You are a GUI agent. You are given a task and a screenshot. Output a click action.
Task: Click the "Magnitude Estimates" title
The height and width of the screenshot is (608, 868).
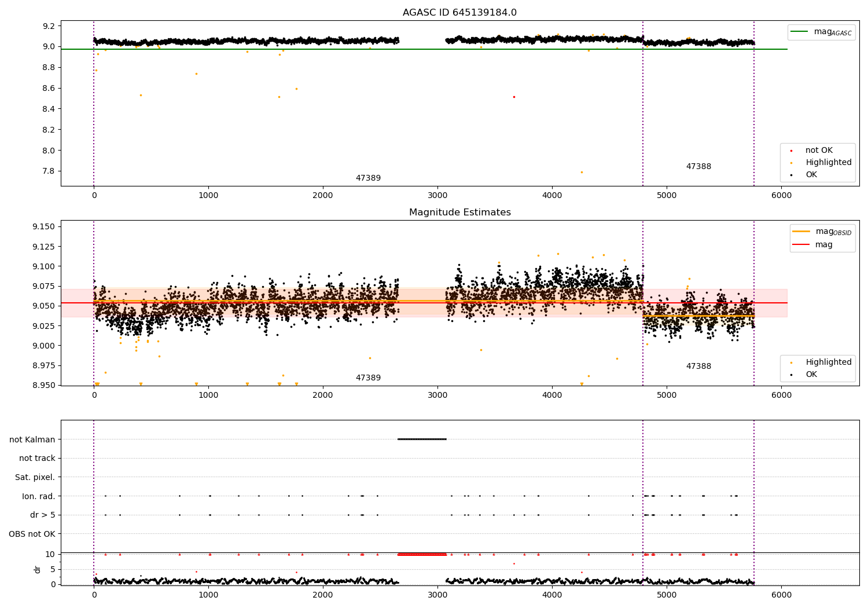click(x=459, y=213)
